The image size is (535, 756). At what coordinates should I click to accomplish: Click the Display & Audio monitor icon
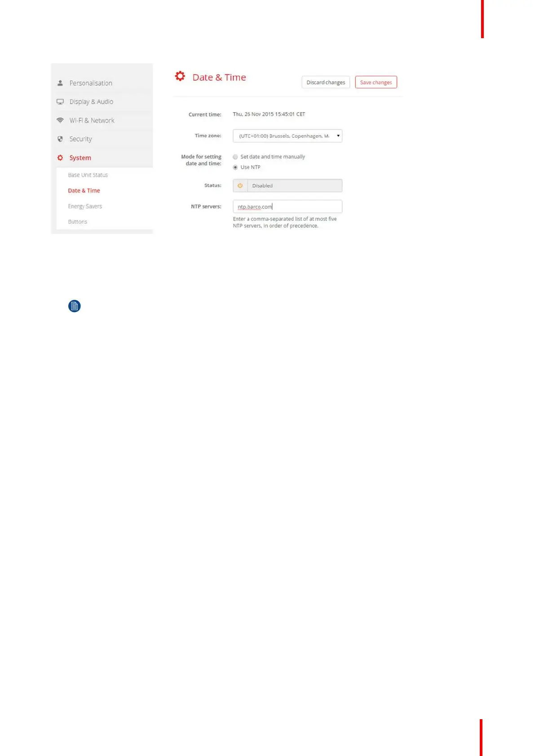pyautogui.click(x=60, y=102)
